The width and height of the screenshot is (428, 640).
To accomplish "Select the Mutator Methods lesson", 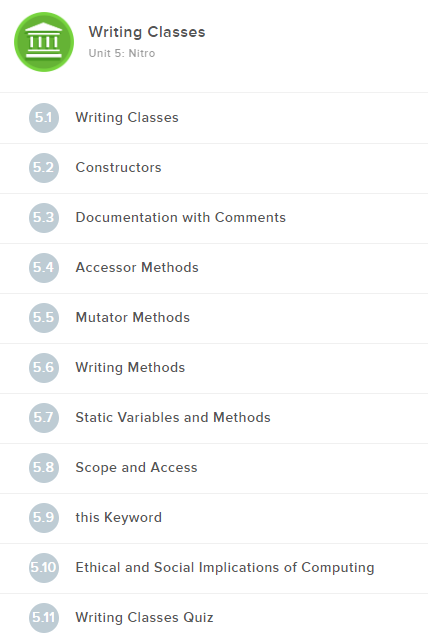I will tap(214, 318).
